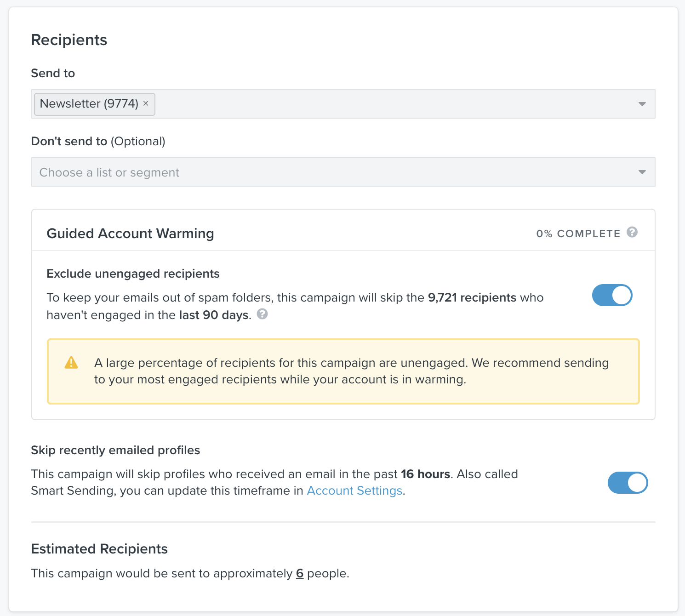Screen dimensions: 685x616
Task: Select the Newsletter (9774) list chip
Action: 89,103
